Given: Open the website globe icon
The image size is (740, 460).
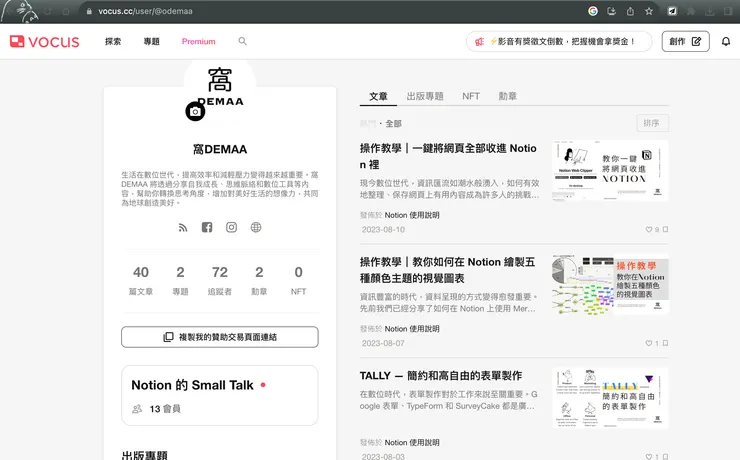Looking at the screenshot, I should click(x=256, y=227).
